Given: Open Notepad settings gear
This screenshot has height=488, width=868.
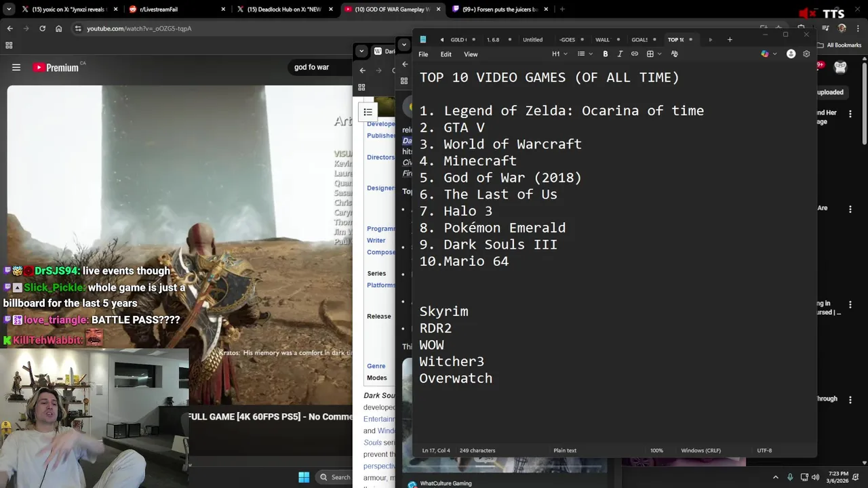Looking at the screenshot, I should point(806,54).
